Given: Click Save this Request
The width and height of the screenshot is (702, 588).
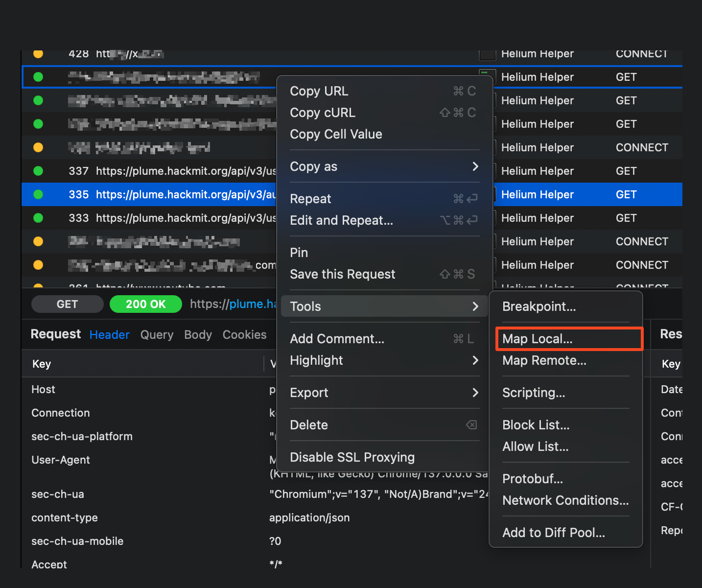Looking at the screenshot, I should 342,274.
